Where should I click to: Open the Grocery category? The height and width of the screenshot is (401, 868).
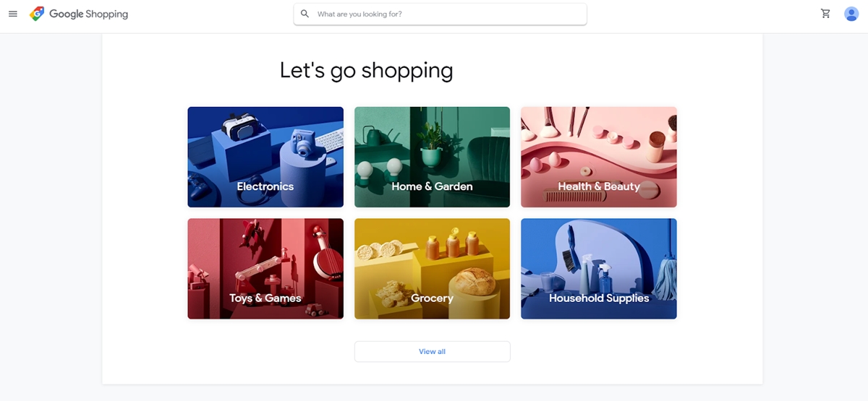coord(432,269)
